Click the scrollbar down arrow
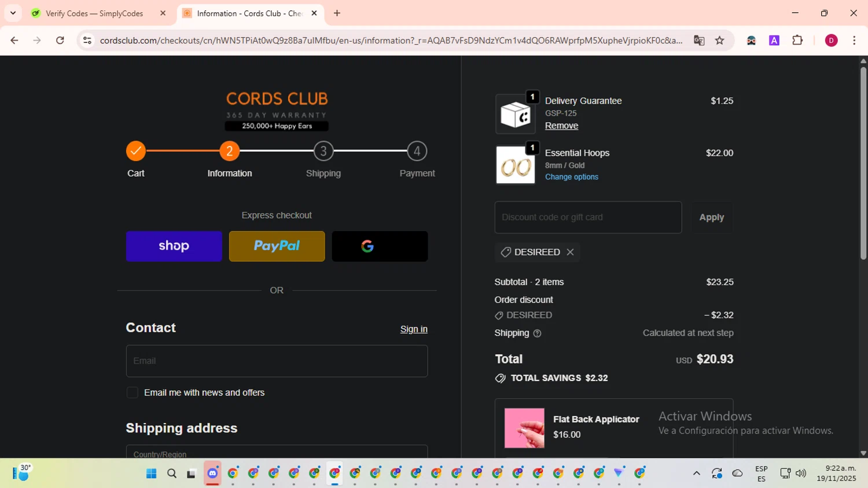The height and width of the screenshot is (488, 868). (863, 453)
